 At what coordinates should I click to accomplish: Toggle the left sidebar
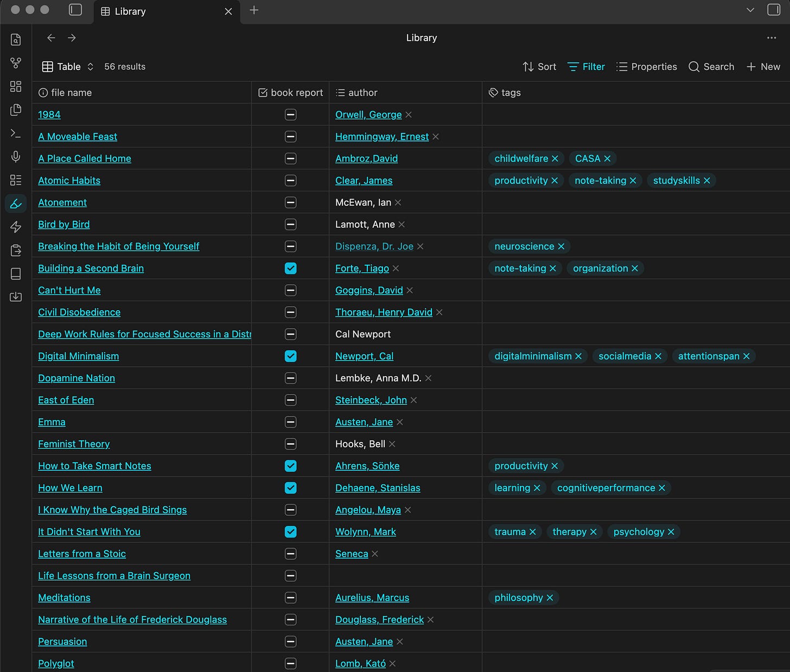75,10
